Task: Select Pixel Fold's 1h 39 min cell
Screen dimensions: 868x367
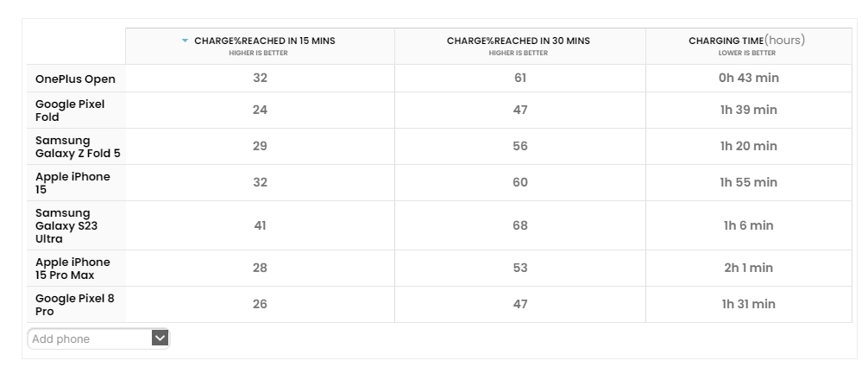Action: (749, 110)
